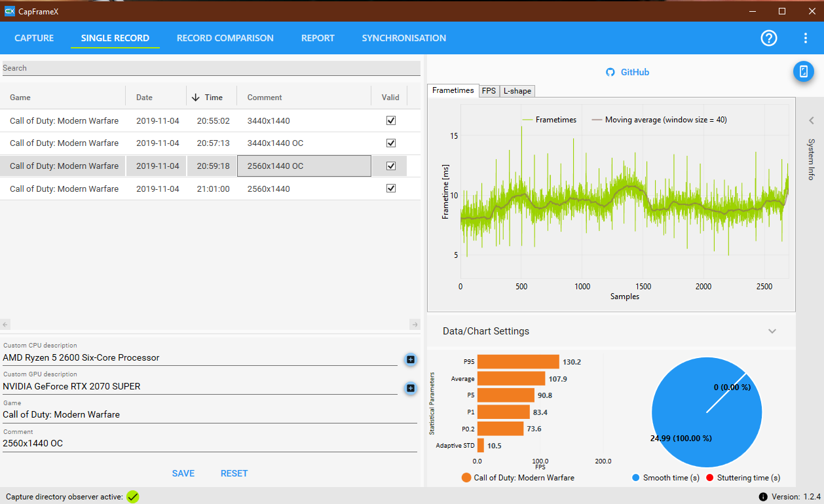The height and width of the screenshot is (504, 824).
Task: Click the Game name input field
Action: point(210,414)
